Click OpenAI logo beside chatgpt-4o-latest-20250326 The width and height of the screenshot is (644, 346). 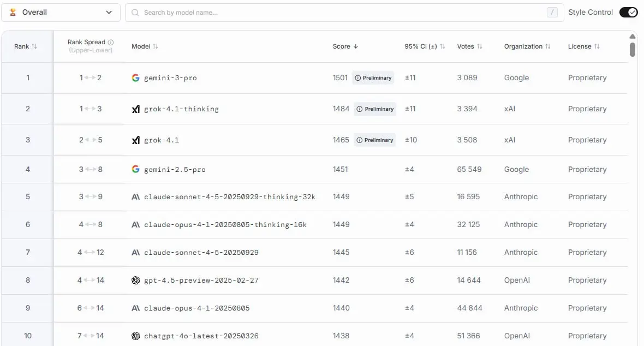(x=135, y=336)
